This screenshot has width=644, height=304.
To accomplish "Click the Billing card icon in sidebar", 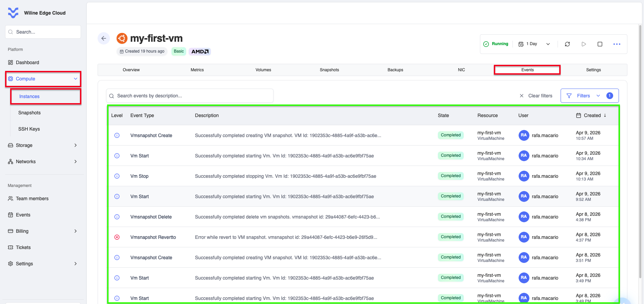I will (11, 231).
